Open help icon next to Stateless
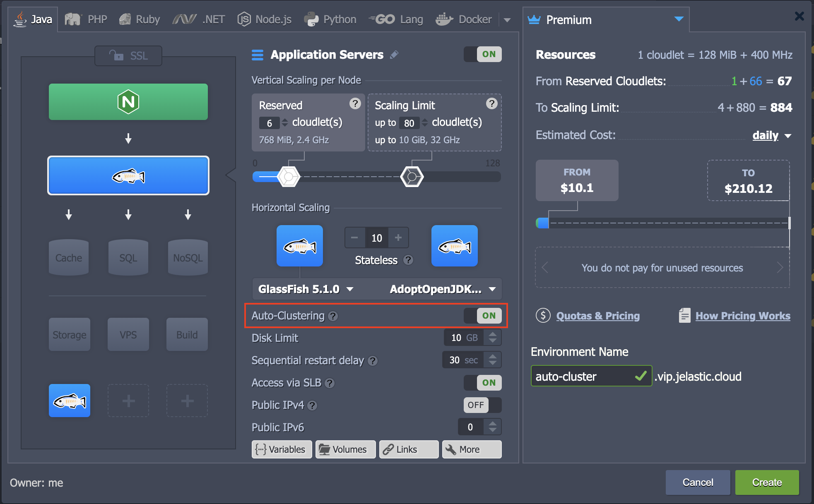Viewport: 814px width, 504px height. click(x=408, y=260)
